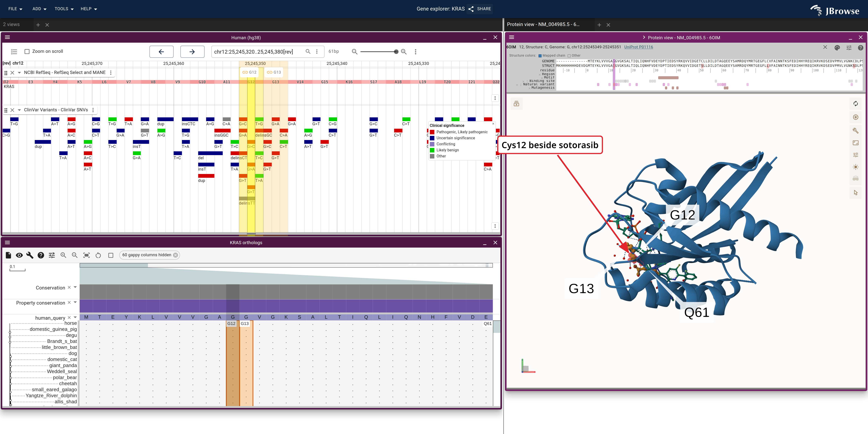
Task: Enable the Zoom on scroll checkbox
Action: click(27, 52)
